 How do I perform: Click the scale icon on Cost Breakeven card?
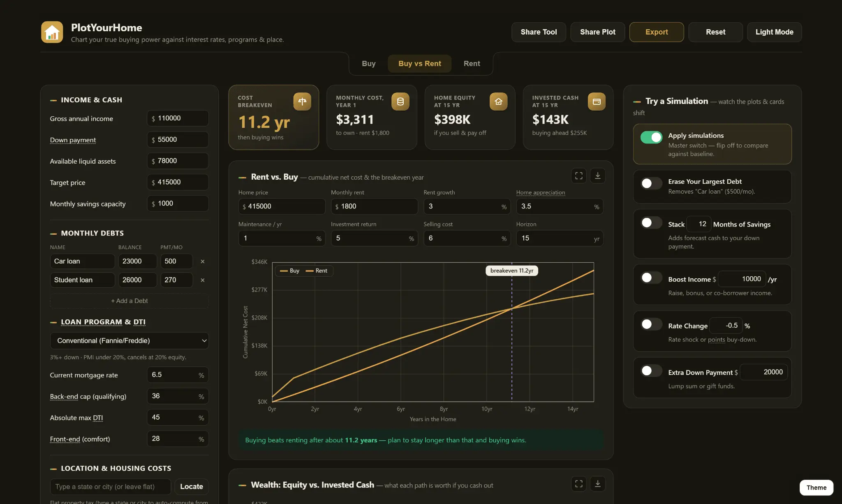(x=302, y=102)
